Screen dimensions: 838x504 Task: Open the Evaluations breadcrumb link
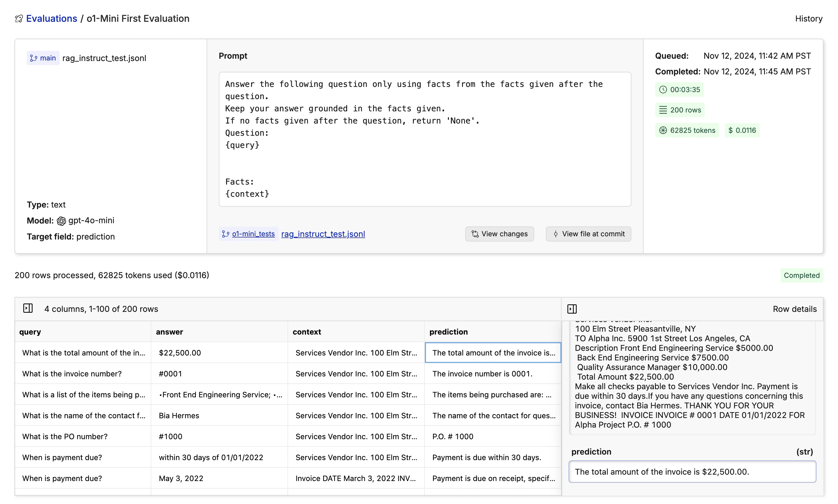(52, 19)
